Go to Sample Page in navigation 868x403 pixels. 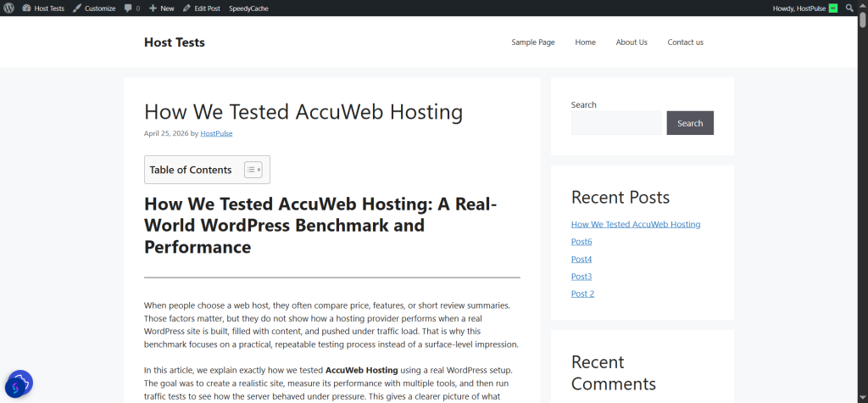coord(532,42)
